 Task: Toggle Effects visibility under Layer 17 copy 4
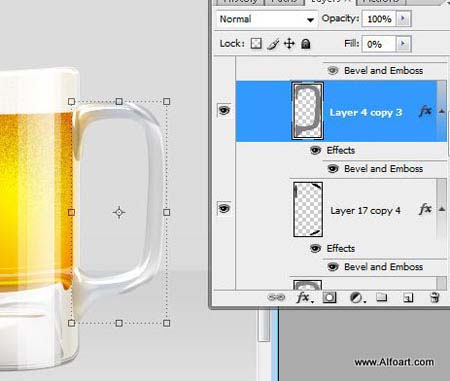[315, 248]
